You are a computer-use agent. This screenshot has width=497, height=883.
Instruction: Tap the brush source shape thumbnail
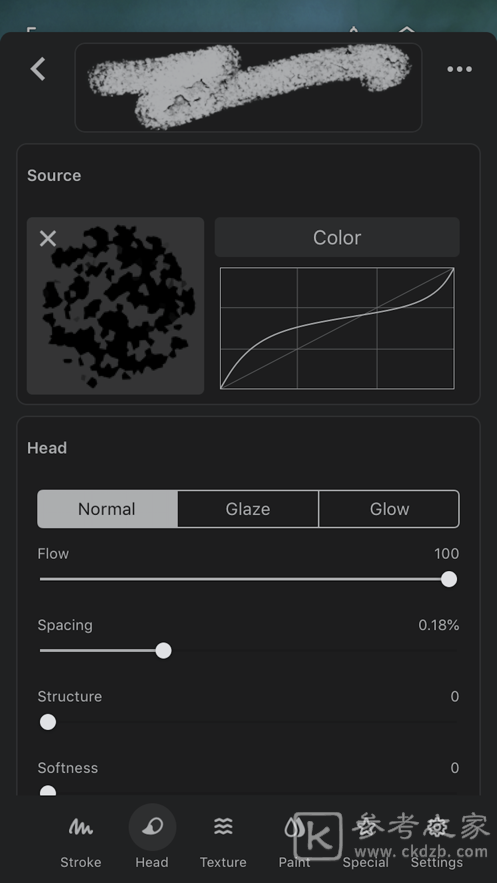tap(115, 306)
